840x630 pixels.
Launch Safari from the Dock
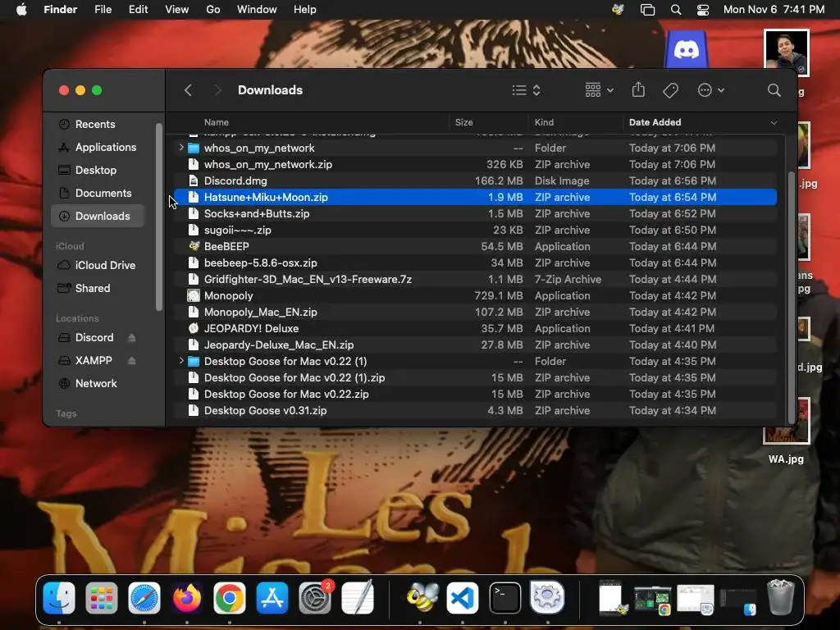point(144,597)
